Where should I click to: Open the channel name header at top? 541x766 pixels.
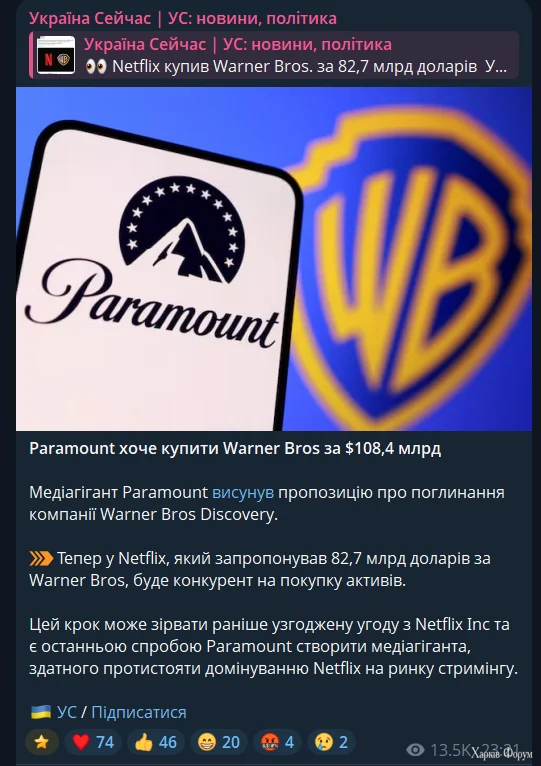point(183,19)
